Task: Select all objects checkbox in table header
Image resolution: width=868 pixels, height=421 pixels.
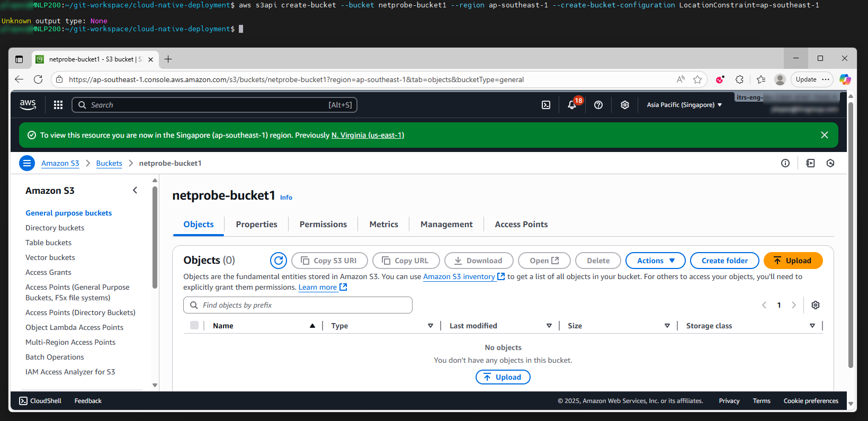Action: coord(194,325)
